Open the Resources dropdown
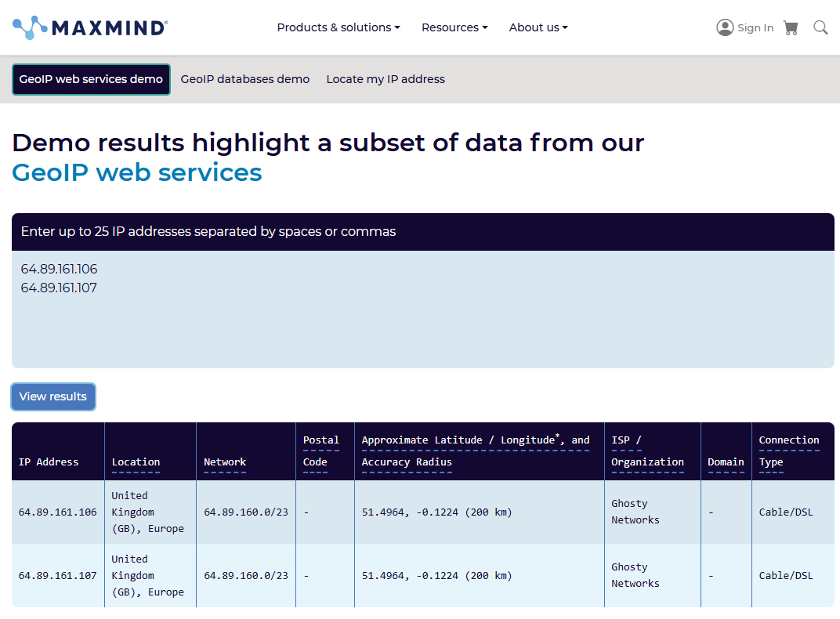 (454, 27)
